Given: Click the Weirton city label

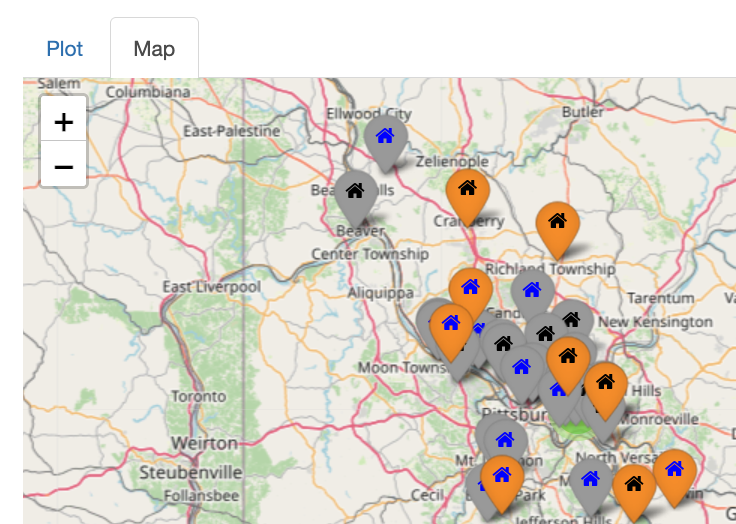Looking at the screenshot, I should coord(204,443).
